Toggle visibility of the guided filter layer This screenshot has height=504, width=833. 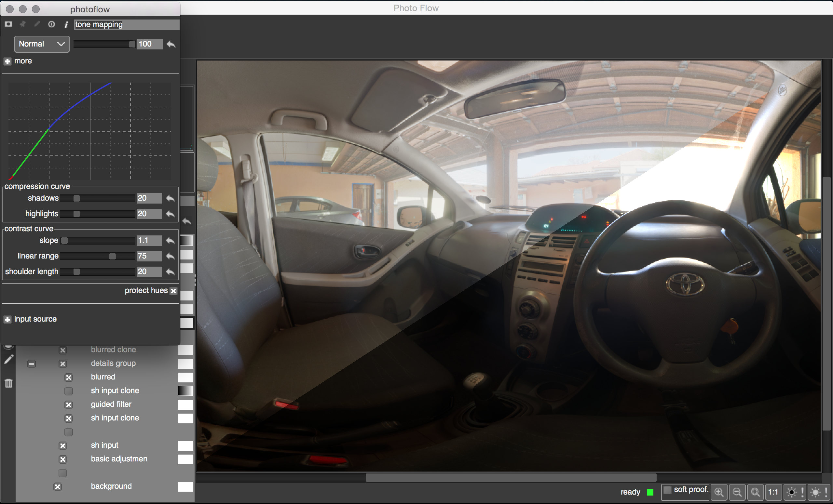point(69,405)
